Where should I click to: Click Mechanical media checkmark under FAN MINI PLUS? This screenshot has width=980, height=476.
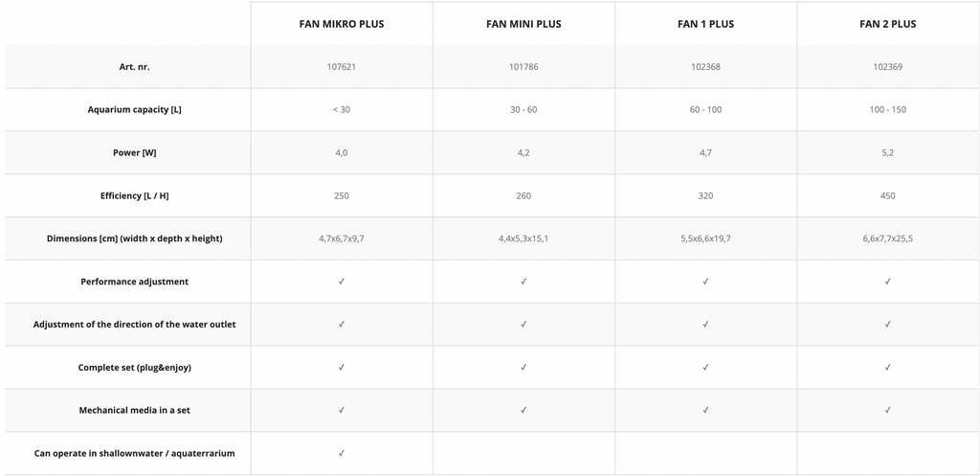[x=523, y=410]
